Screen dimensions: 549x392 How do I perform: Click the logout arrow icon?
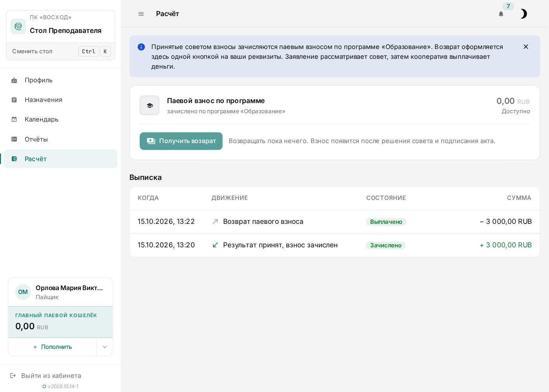[13, 376]
